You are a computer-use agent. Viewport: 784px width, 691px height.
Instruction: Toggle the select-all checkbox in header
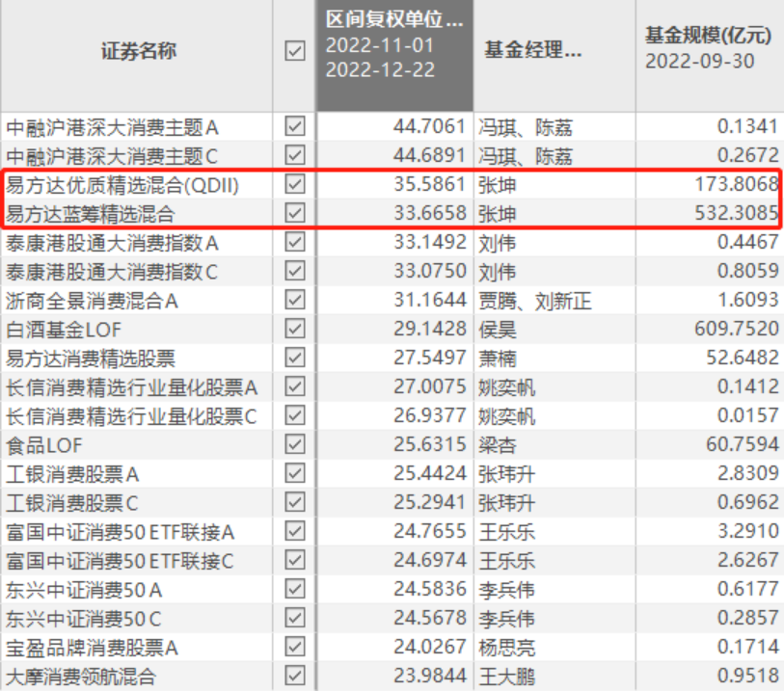[294, 50]
